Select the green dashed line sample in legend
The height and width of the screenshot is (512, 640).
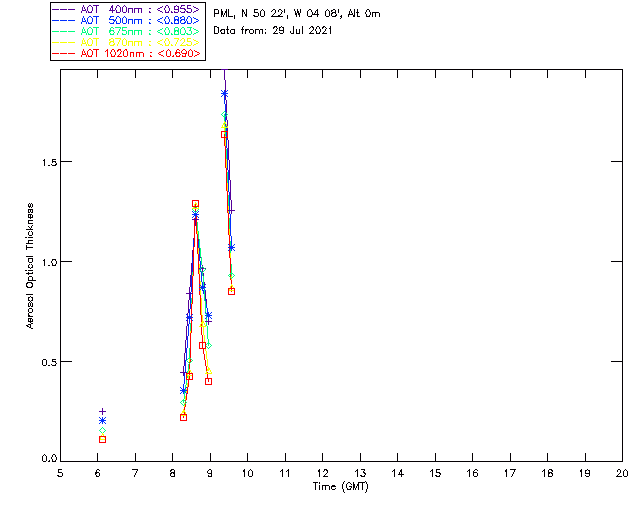coord(64,31)
